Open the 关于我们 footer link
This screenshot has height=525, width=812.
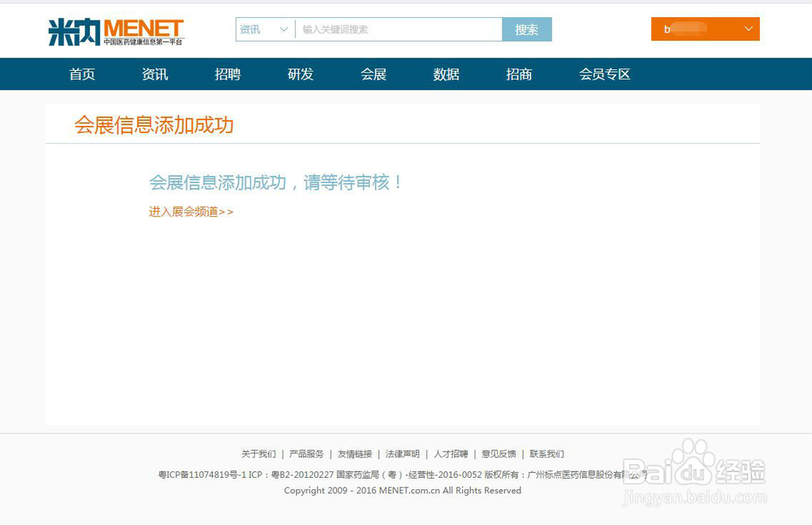[258, 454]
